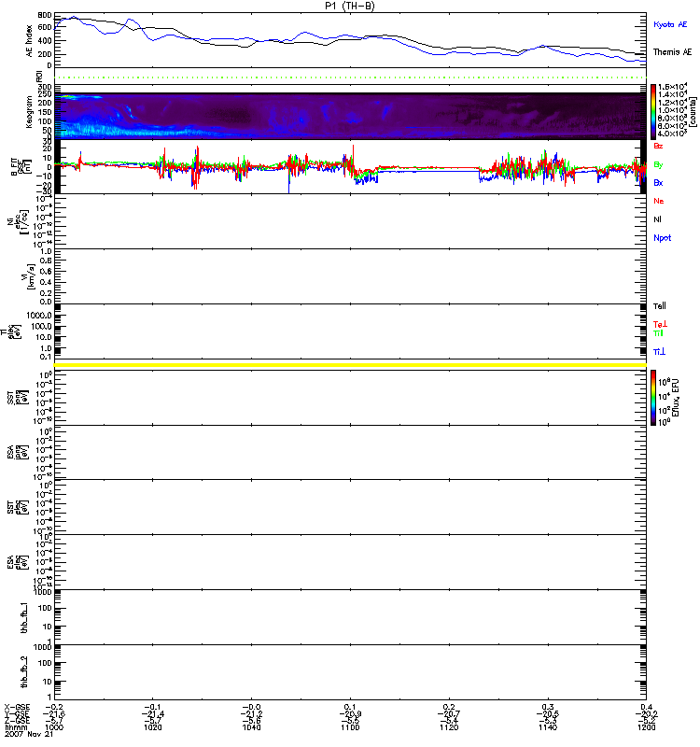Click the Kyoto AE legend label

pos(672,24)
